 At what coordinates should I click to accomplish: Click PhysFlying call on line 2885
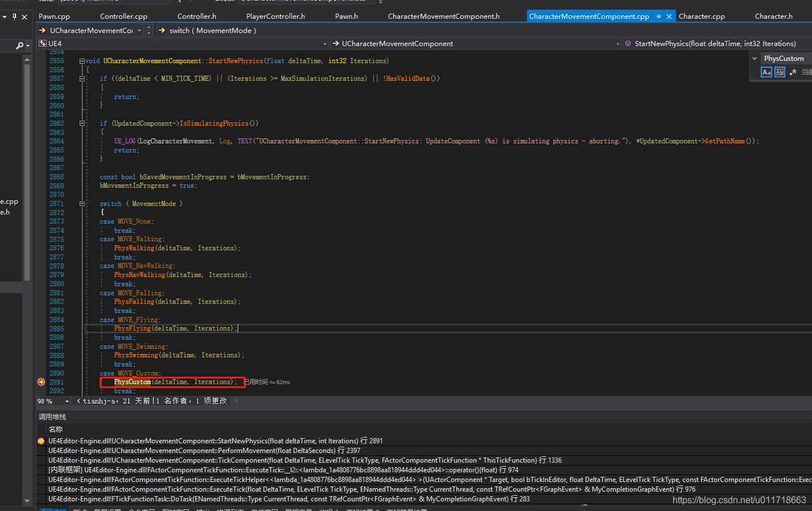pyautogui.click(x=133, y=328)
